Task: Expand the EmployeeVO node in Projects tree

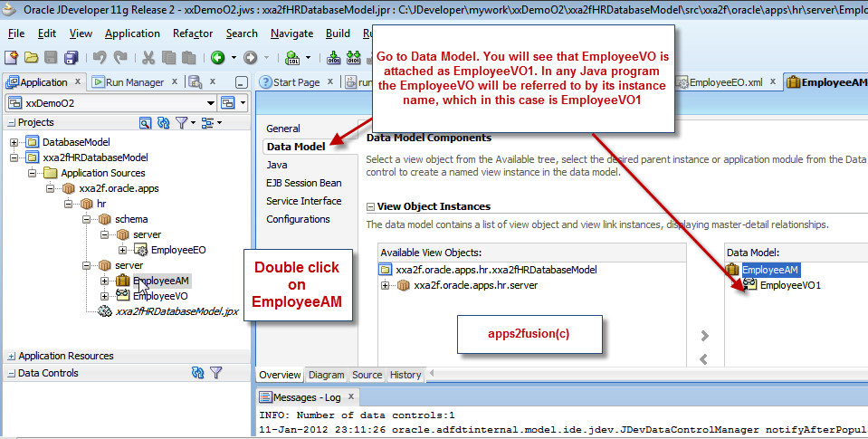Action: coord(104,296)
